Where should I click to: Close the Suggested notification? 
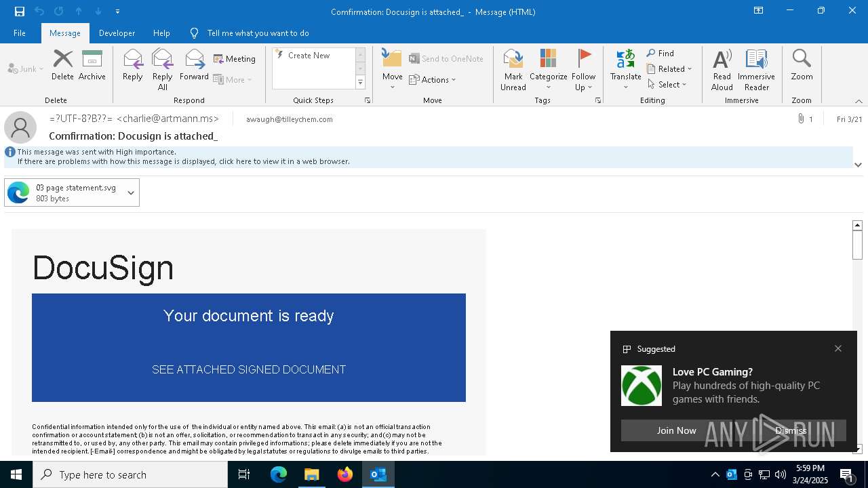838,348
